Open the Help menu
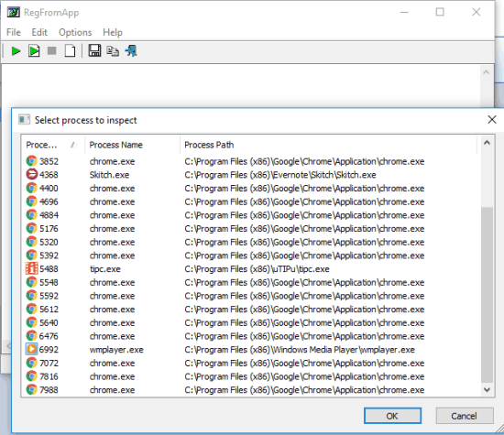Viewport: 504px width, 435px height. pos(113,32)
